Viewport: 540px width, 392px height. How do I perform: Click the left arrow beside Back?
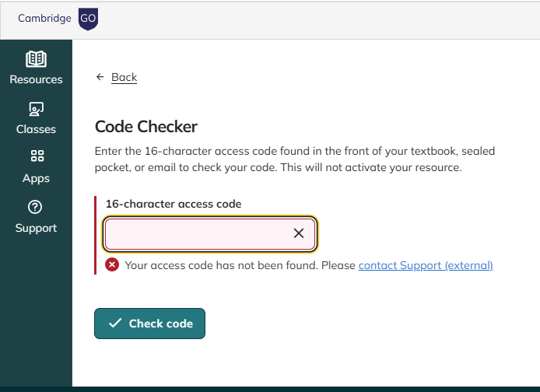click(100, 77)
